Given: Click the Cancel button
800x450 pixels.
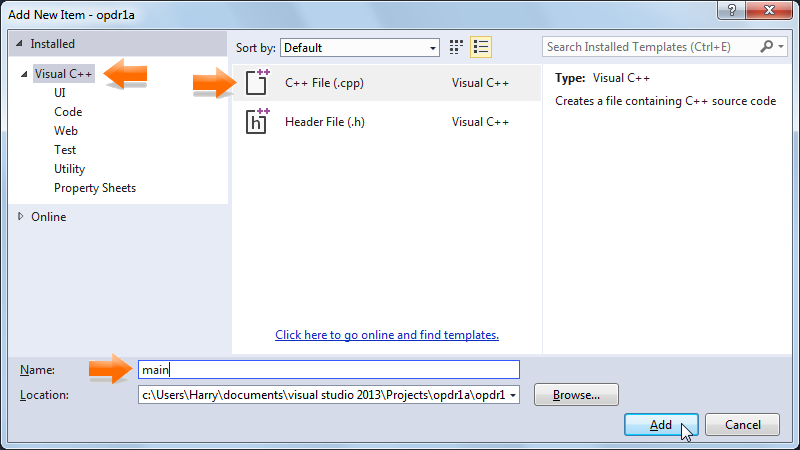Looking at the screenshot, I should pos(742,425).
